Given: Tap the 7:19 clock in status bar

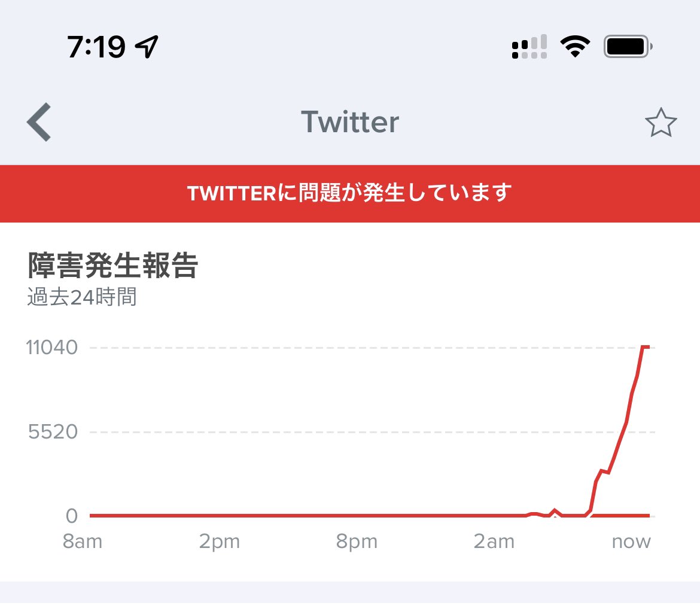Looking at the screenshot, I should tap(96, 47).
